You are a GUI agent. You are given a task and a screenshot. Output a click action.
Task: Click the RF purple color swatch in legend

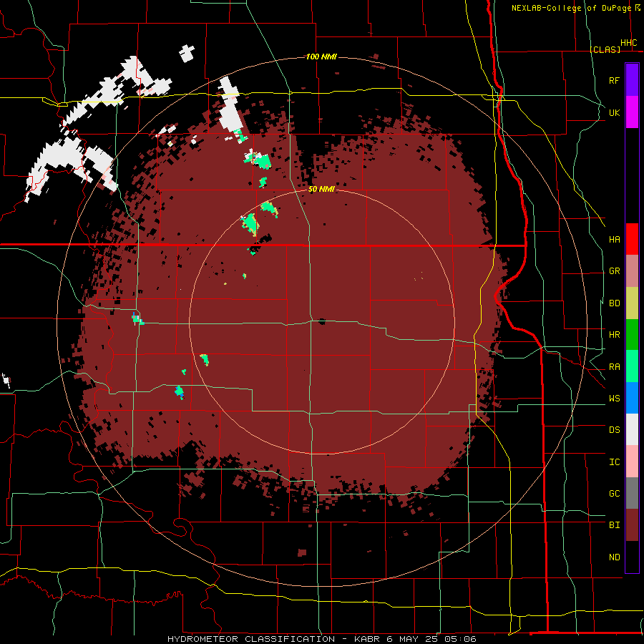tap(632, 80)
